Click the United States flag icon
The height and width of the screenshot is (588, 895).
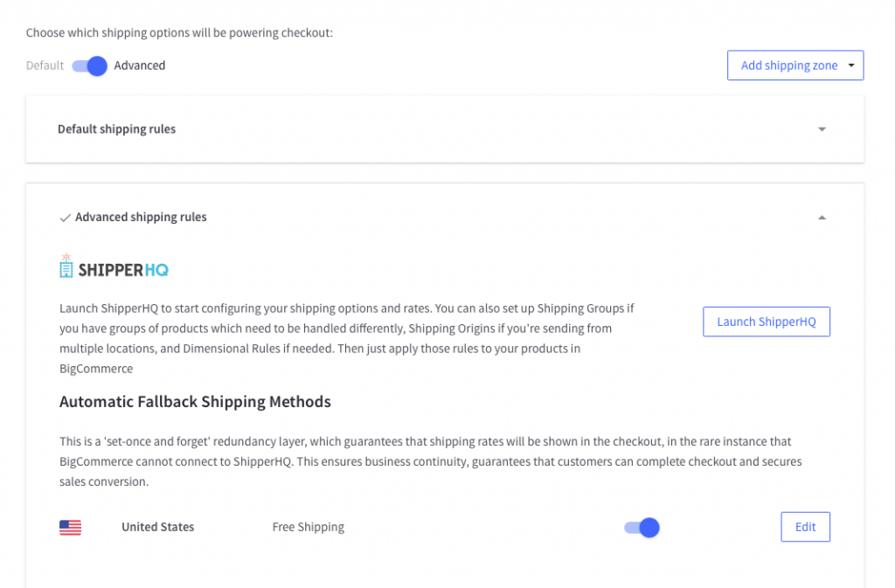click(70, 528)
